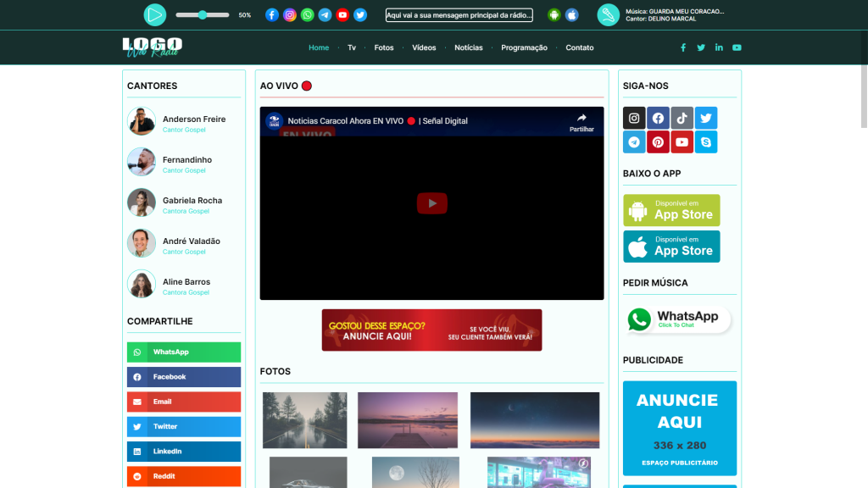Adjust the radio volume slider
The height and width of the screenshot is (488, 868).
pos(203,15)
